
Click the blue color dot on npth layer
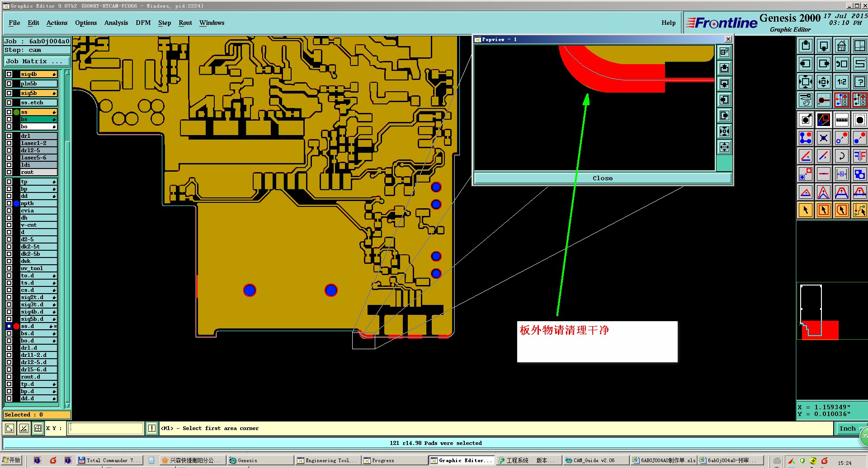(17, 203)
